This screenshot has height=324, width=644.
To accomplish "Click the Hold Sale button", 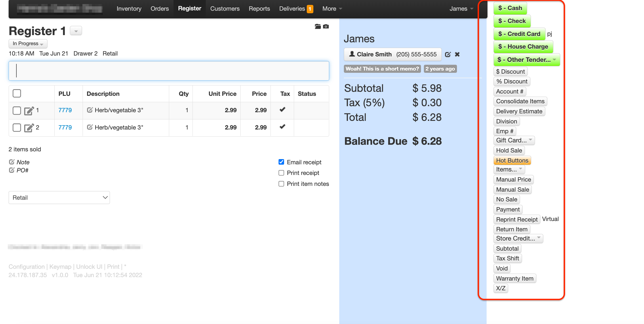I will (509, 150).
